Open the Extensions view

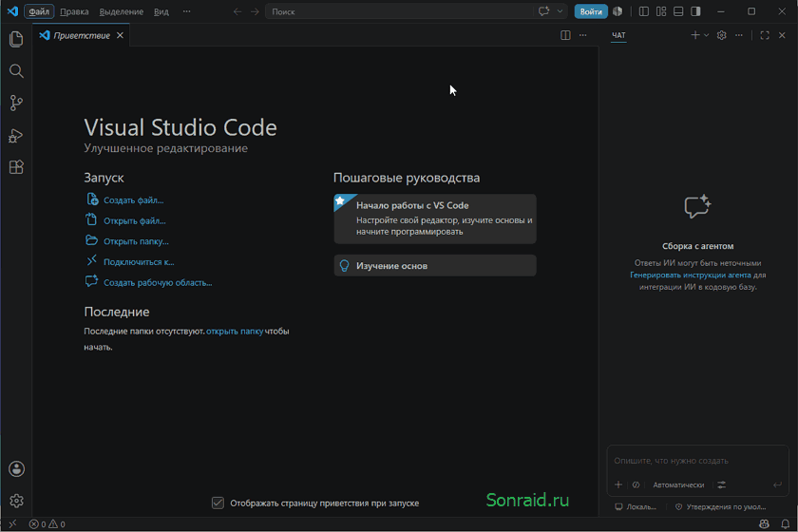[x=16, y=167]
